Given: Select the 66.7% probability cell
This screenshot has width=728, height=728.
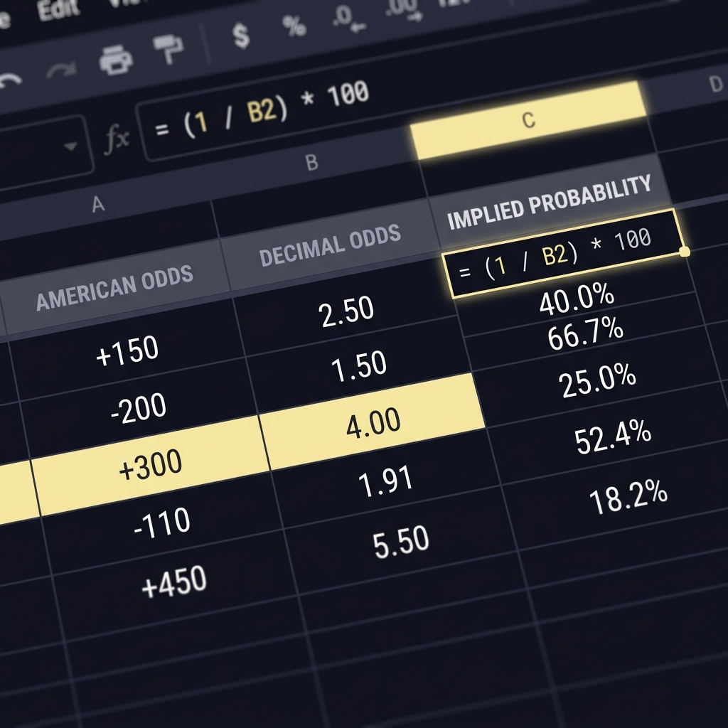Looking at the screenshot, I should [x=585, y=333].
